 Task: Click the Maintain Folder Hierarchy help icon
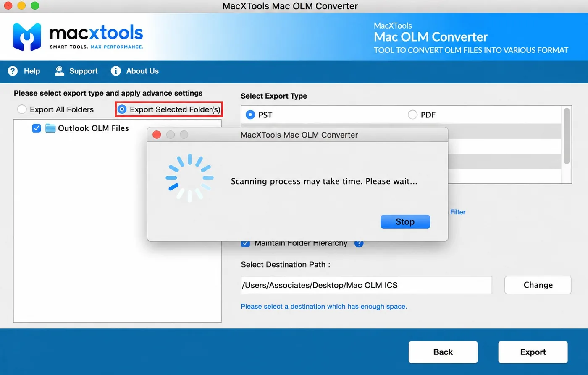coord(359,244)
